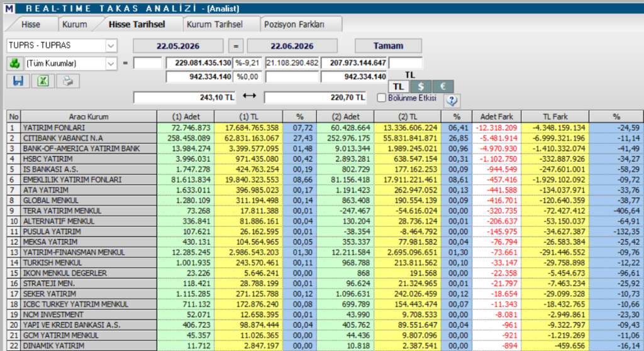Switch currency to dollar

[x=421, y=87]
